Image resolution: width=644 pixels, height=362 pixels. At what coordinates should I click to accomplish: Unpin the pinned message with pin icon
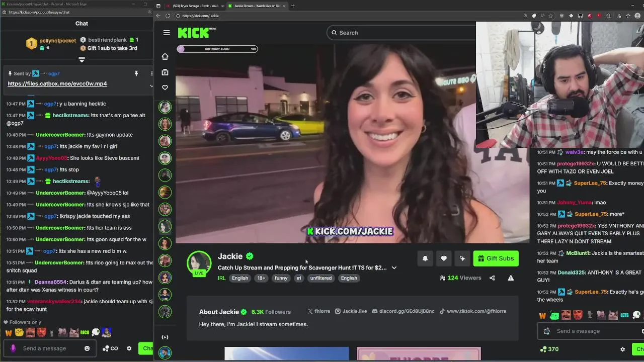click(x=136, y=73)
